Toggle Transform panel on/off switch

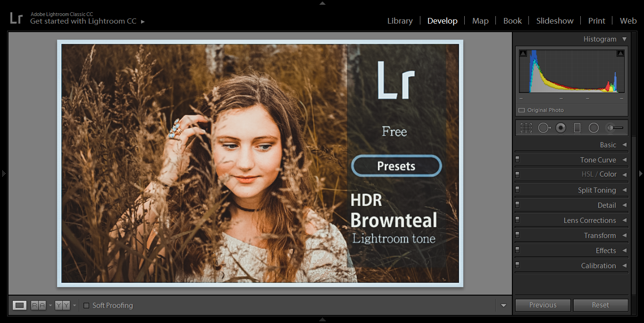(x=518, y=235)
